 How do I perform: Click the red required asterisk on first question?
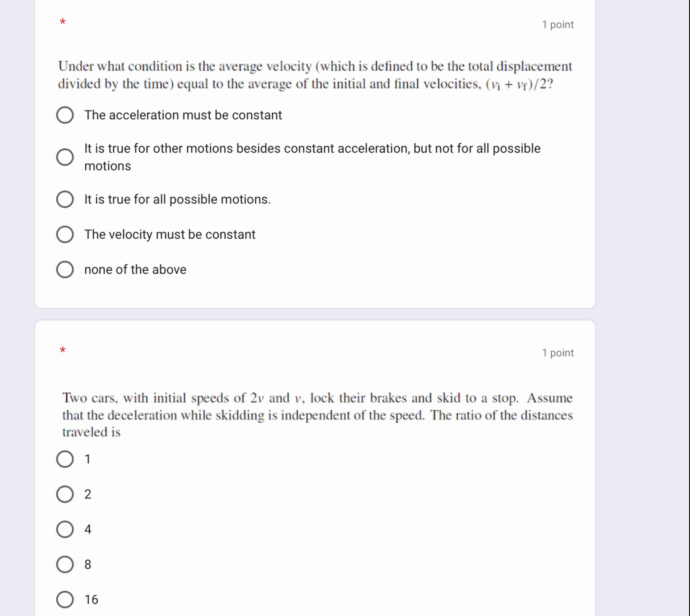[63, 23]
